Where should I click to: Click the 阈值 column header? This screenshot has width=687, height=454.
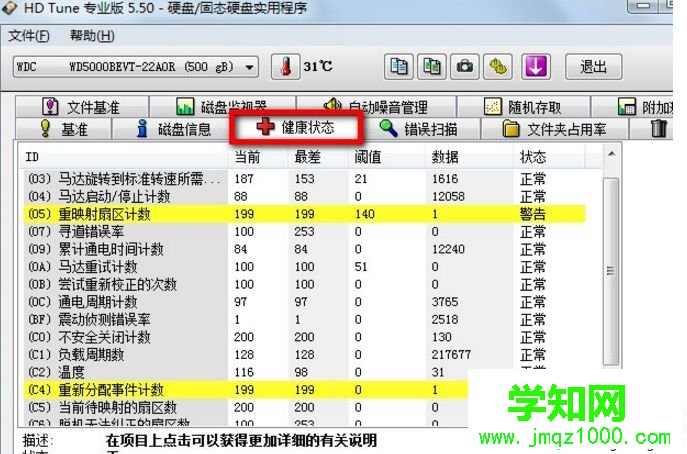coord(387,157)
